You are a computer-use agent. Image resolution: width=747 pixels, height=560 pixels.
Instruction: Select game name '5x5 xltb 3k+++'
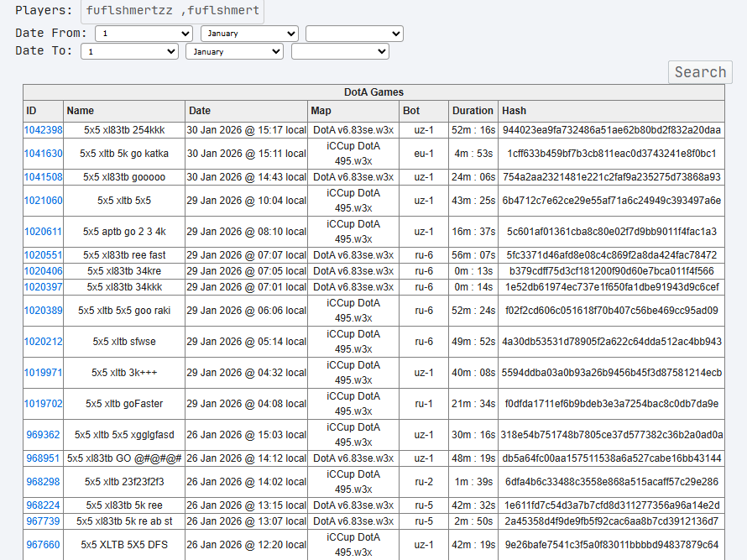point(124,373)
